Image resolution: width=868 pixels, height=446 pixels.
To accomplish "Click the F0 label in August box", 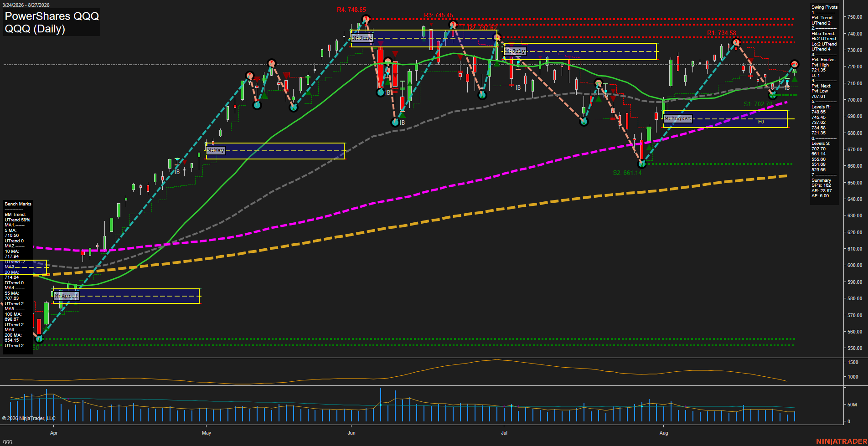I will (x=761, y=122).
